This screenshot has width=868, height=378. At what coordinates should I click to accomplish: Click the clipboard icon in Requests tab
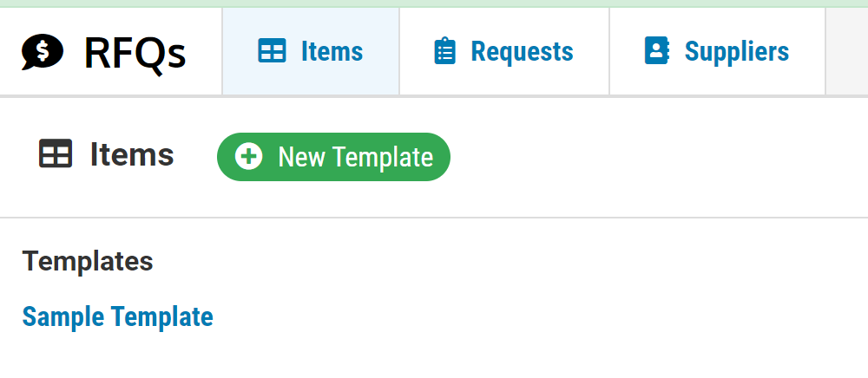coord(445,51)
